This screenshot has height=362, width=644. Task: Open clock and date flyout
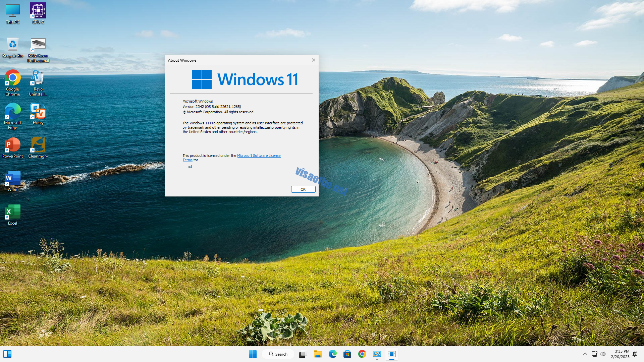coord(620,354)
